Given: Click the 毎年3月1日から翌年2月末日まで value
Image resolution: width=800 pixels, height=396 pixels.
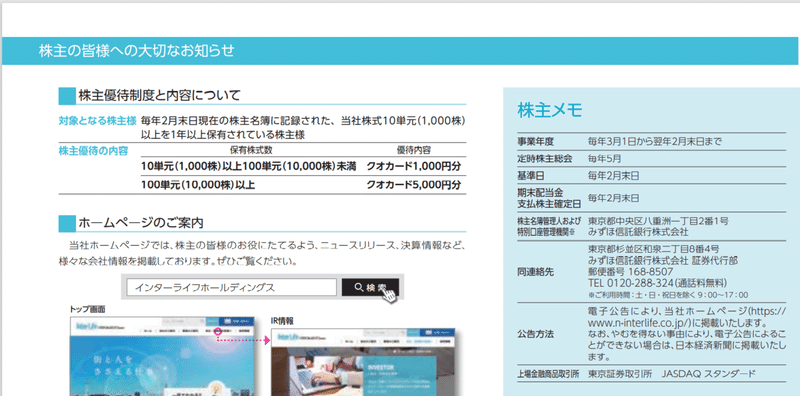Looking at the screenshot, I should 655,141.
